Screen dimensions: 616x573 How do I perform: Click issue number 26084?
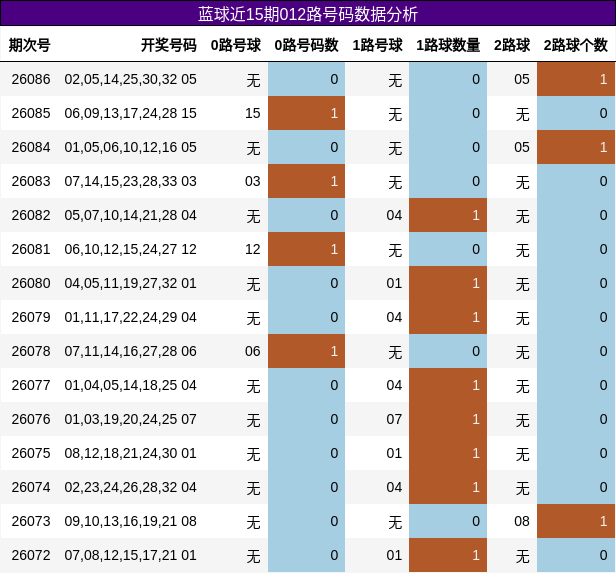[x=31, y=147]
